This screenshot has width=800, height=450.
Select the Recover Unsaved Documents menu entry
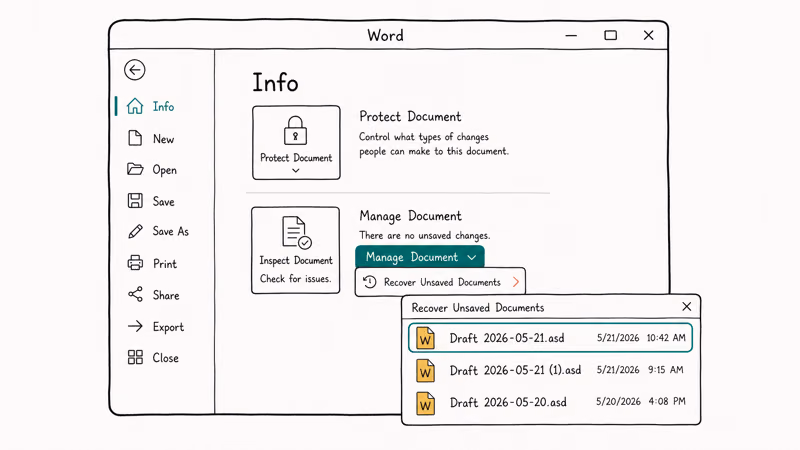[440, 282]
